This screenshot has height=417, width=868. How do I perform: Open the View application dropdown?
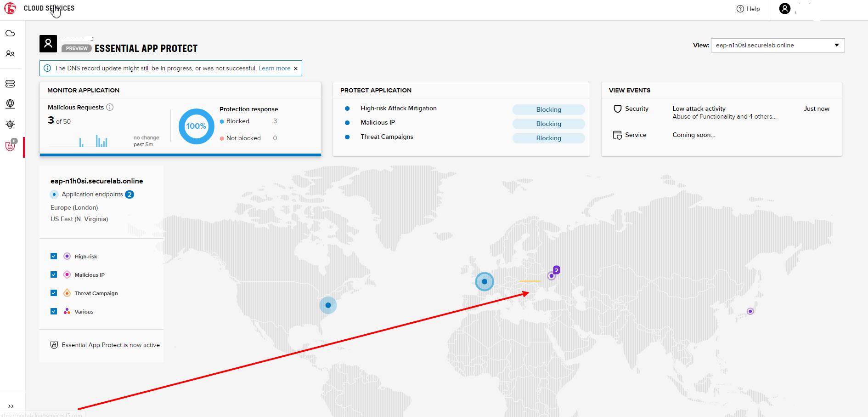point(778,45)
